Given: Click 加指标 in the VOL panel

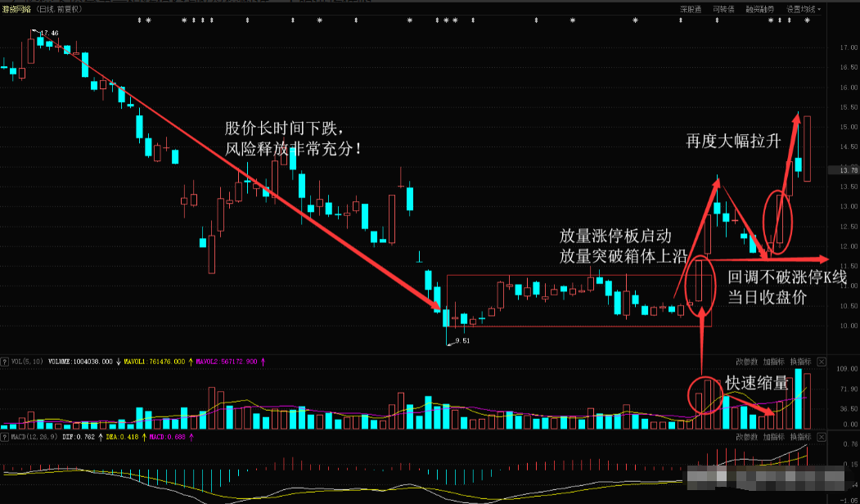Looking at the screenshot, I should pos(773,362).
